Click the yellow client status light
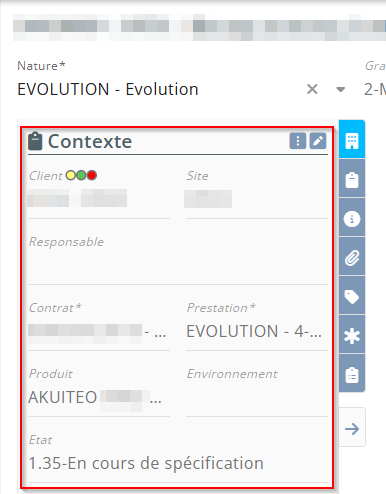Screen dimensions: 386x494 click(x=71, y=175)
